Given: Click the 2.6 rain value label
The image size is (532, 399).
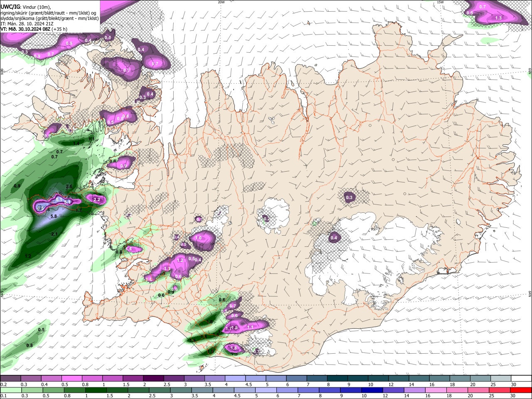Looking at the screenshot, I should click(x=69, y=186).
